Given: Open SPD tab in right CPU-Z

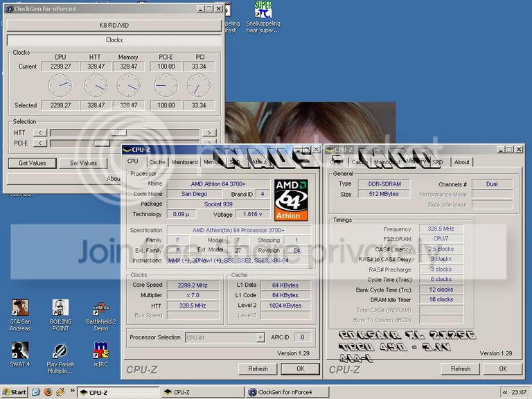Looking at the screenshot, I should [438, 162].
